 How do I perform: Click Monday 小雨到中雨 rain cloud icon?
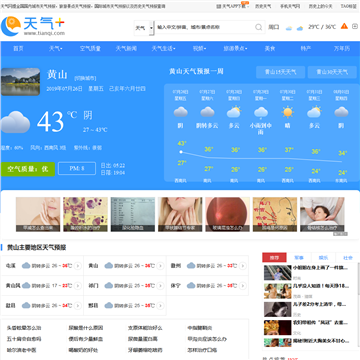point(261,112)
